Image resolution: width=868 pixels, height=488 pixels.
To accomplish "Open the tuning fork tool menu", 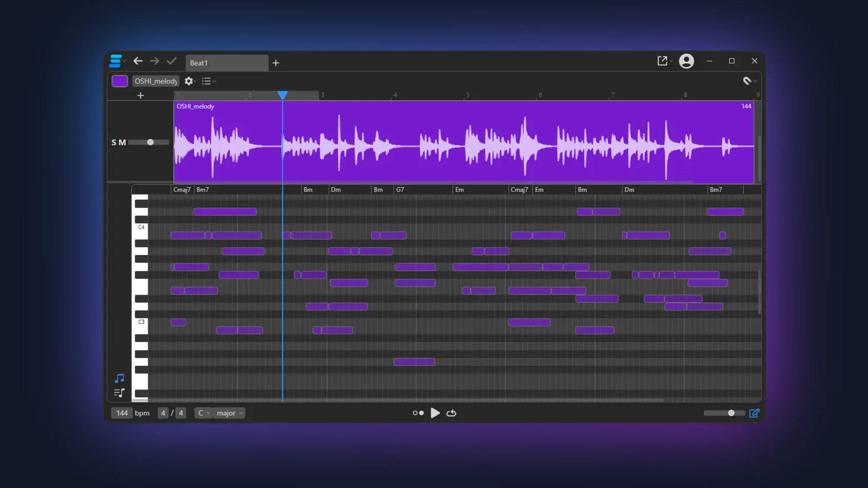I will click(x=747, y=81).
